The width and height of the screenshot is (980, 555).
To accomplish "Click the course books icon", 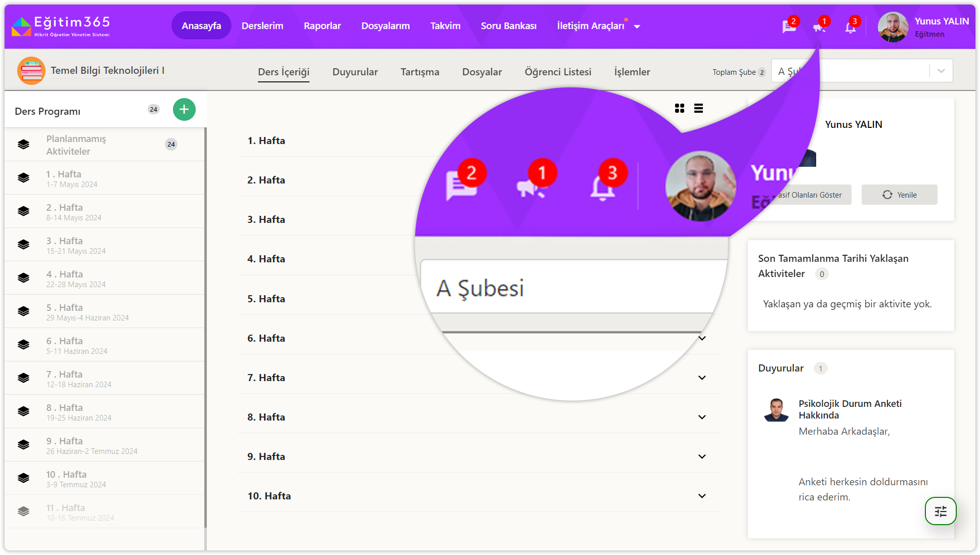I will click(31, 71).
